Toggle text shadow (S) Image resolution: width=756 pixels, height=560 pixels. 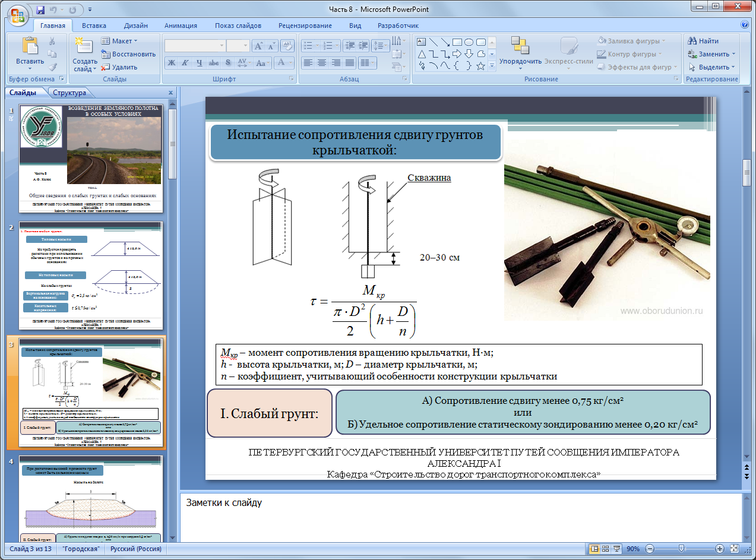tap(228, 62)
